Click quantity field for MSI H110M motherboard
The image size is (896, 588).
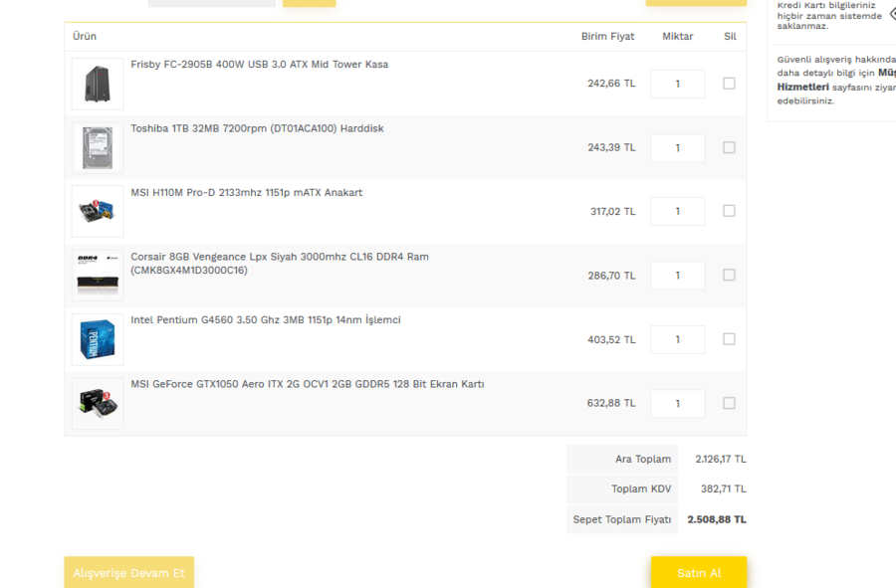pyautogui.click(x=678, y=211)
